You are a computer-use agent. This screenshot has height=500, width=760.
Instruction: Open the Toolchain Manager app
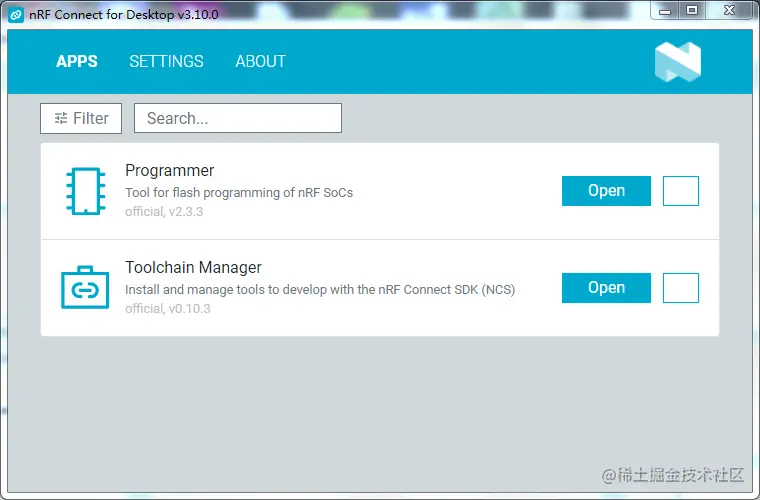(x=606, y=288)
